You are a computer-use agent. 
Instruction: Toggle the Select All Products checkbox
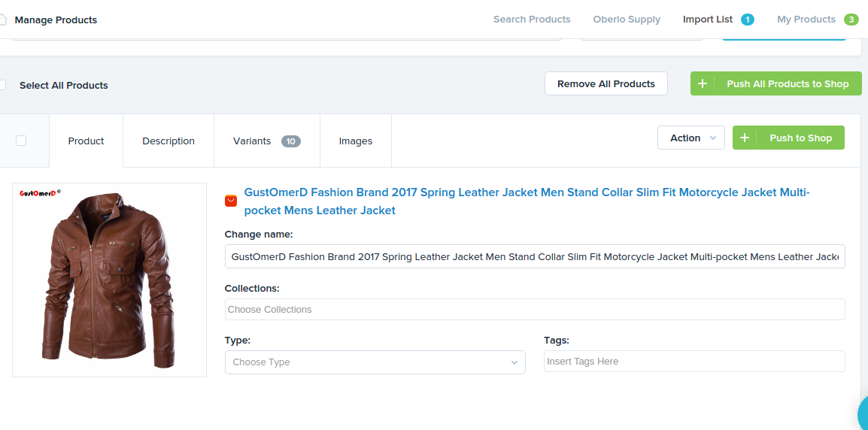point(2,85)
